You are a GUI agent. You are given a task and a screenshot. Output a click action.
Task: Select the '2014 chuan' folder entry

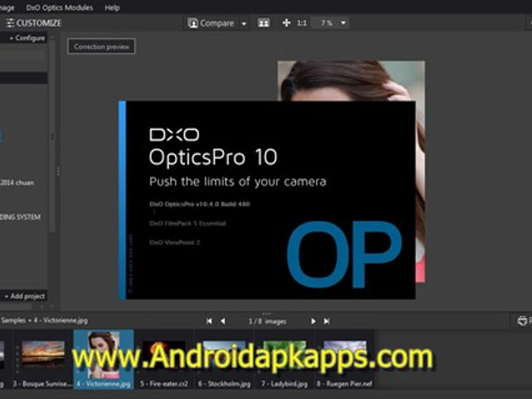(x=17, y=183)
